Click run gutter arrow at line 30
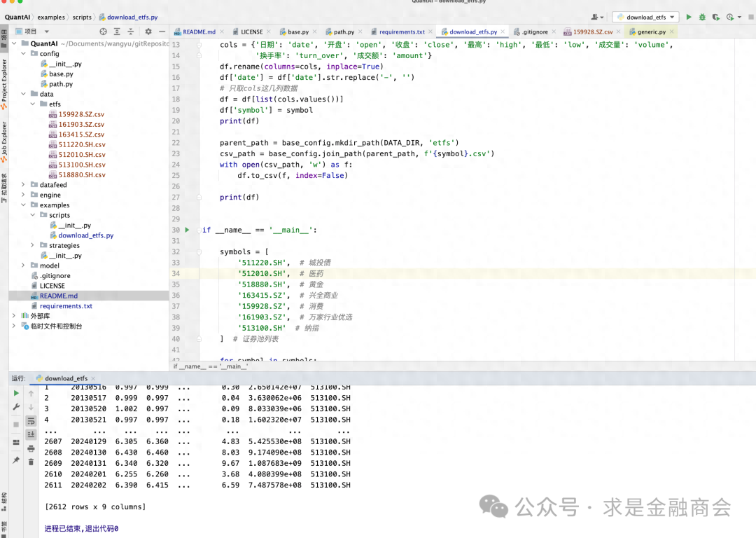The image size is (756, 538). point(187,230)
